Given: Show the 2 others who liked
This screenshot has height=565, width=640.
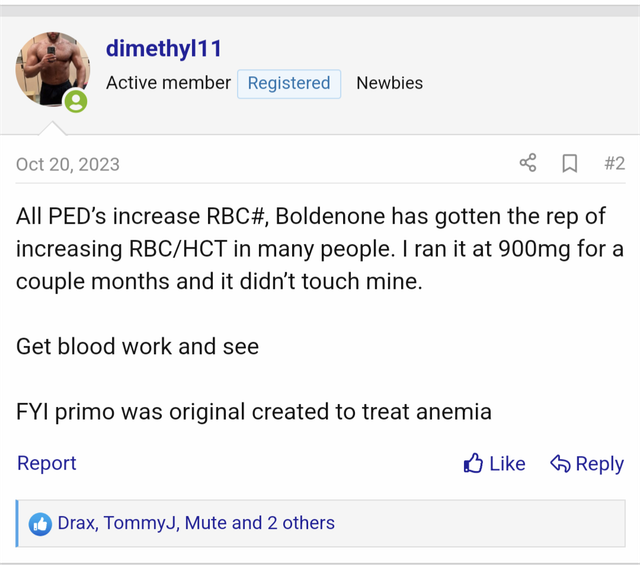Looking at the screenshot, I should tap(300, 523).
